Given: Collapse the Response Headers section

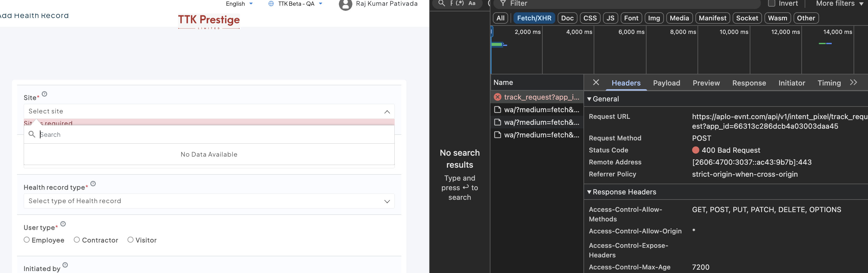Looking at the screenshot, I should [x=589, y=192].
